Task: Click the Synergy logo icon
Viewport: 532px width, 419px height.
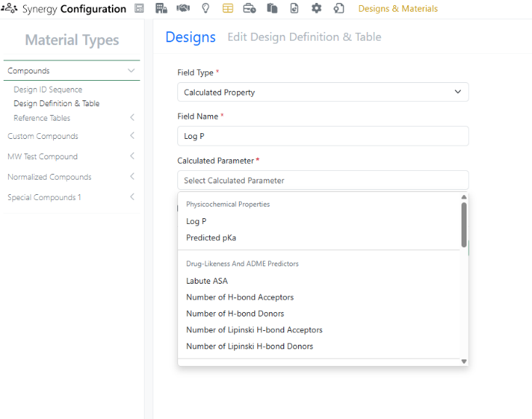Action: pyautogui.click(x=9, y=8)
